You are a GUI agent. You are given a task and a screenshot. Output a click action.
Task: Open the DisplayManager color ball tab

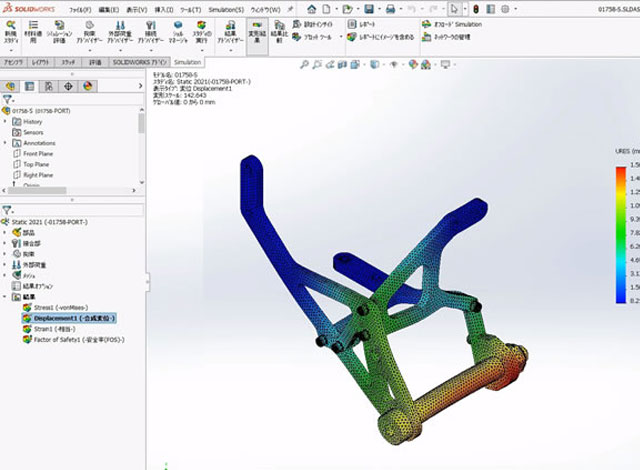88,86
